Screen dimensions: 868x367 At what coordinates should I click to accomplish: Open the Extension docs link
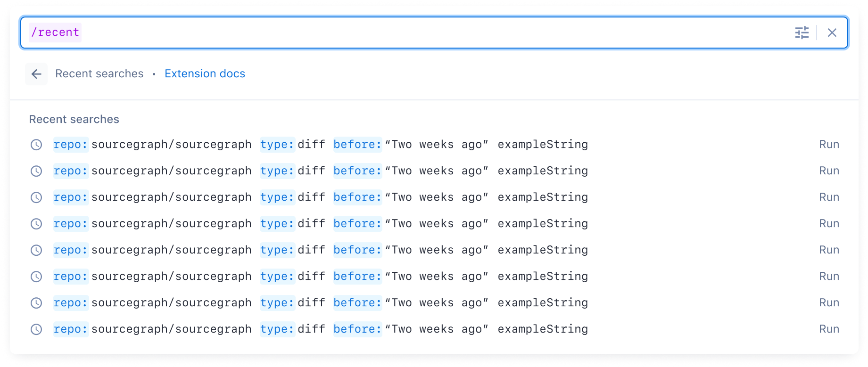[205, 73]
